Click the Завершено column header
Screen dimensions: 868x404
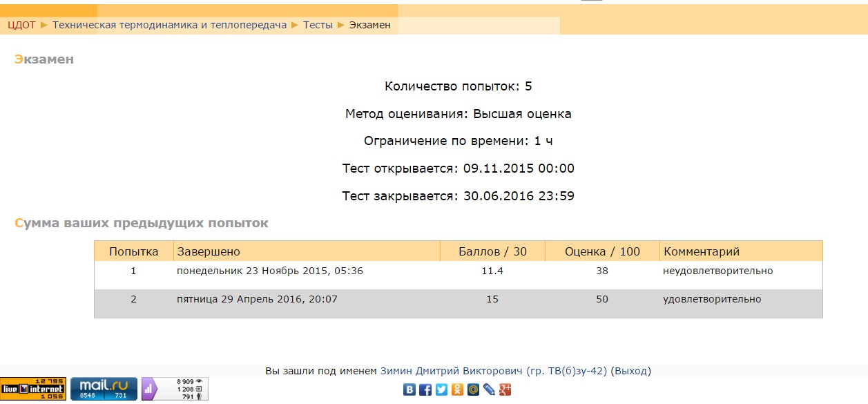point(209,251)
